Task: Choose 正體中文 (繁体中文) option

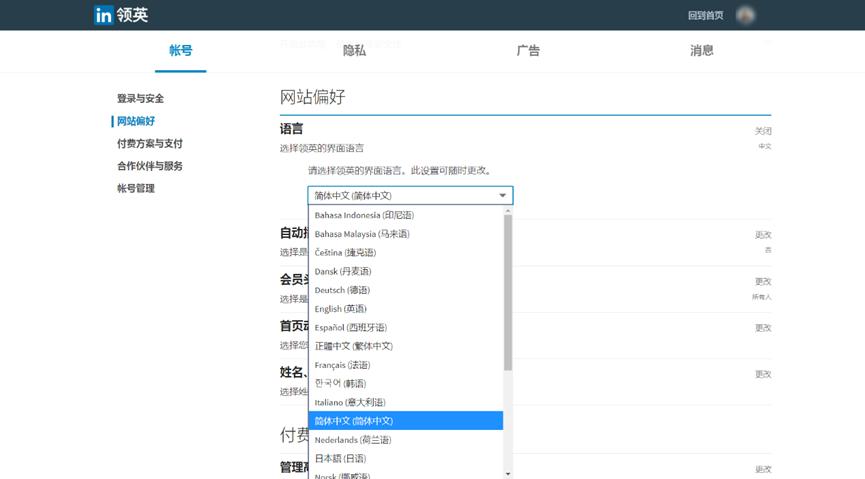Action: 405,346
